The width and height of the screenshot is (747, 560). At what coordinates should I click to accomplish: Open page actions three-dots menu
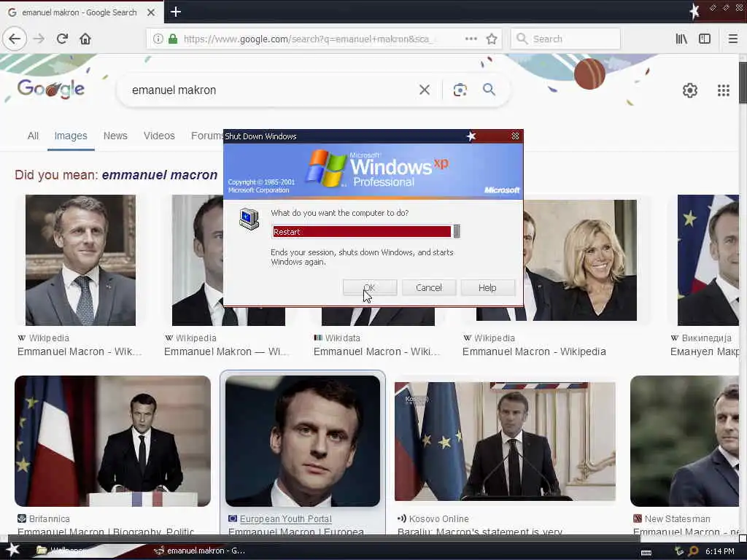pyautogui.click(x=471, y=39)
